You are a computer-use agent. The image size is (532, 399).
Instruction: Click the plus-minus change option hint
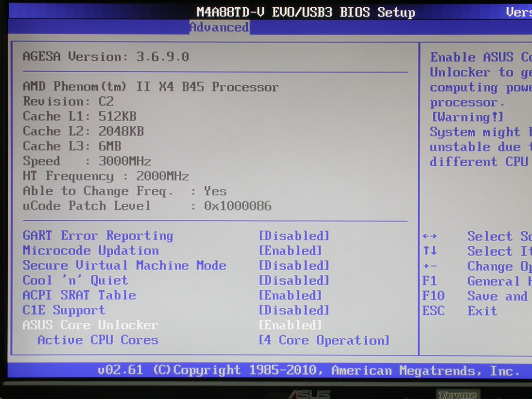pyautogui.click(x=430, y=266)
